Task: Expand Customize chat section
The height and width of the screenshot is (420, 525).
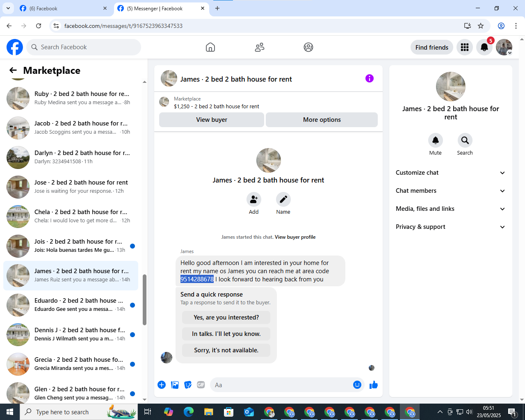Action: coord(451,173)
